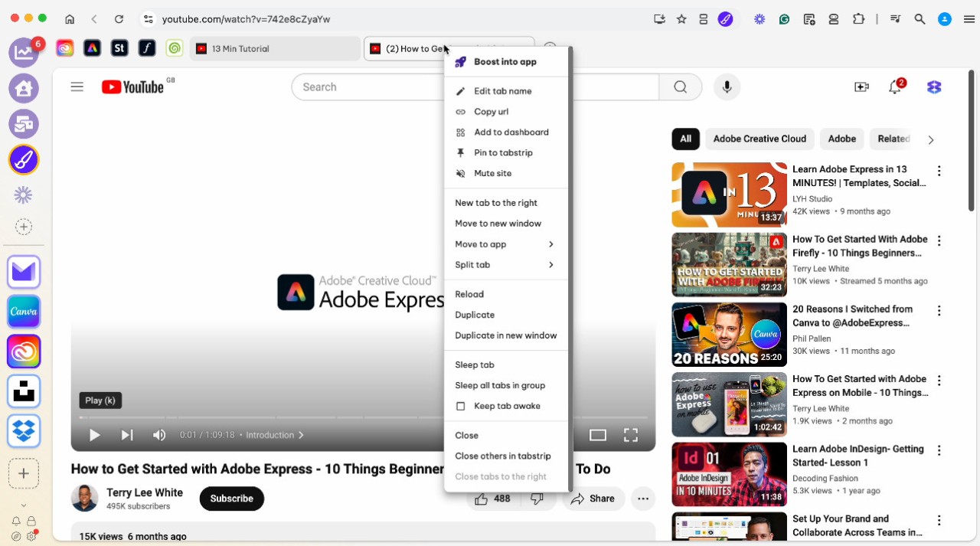Viewport: 980px width, 546px height.
Task: Click the like thumbs-up icon
Action: pos(481,499)
